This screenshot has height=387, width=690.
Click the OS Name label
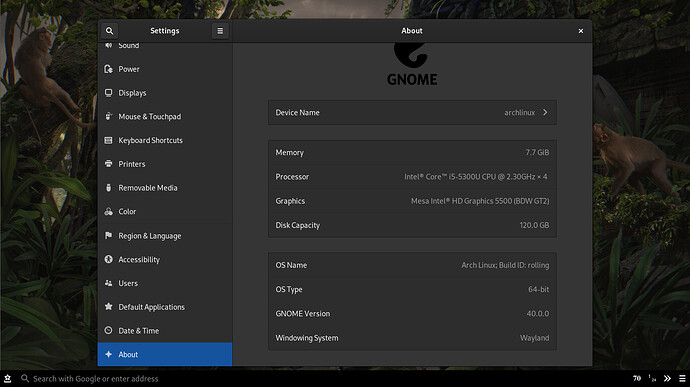tap(291, 265)
